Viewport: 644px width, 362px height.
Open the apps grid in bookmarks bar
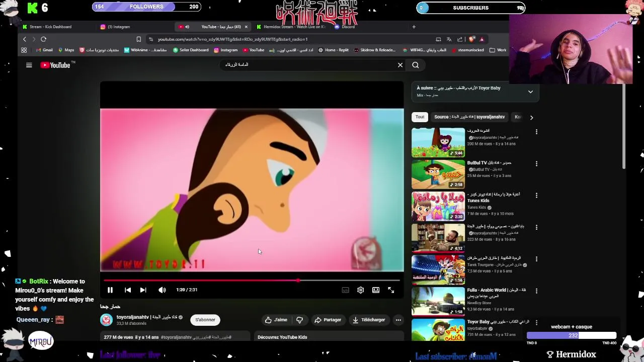coord(24,50)
